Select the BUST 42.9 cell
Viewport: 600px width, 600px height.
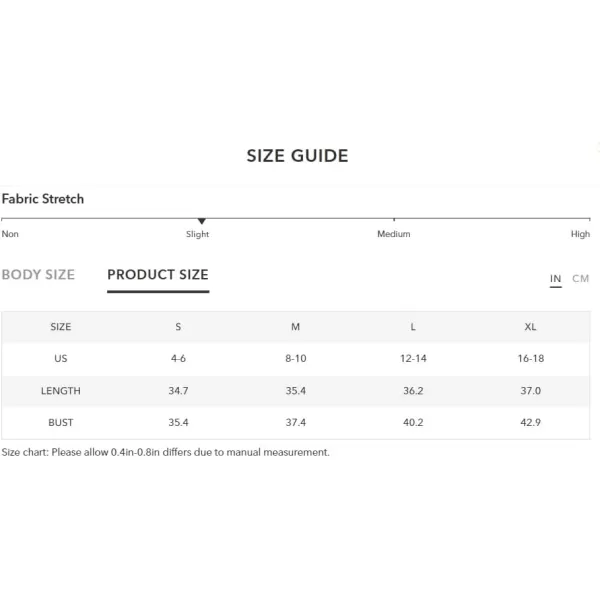(x=530, y=422)
